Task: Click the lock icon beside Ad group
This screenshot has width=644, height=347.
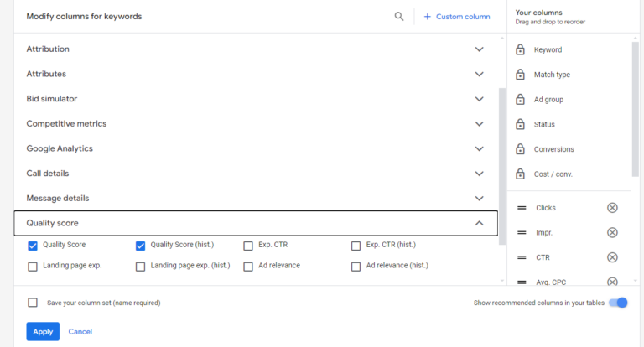Action: 520,99
